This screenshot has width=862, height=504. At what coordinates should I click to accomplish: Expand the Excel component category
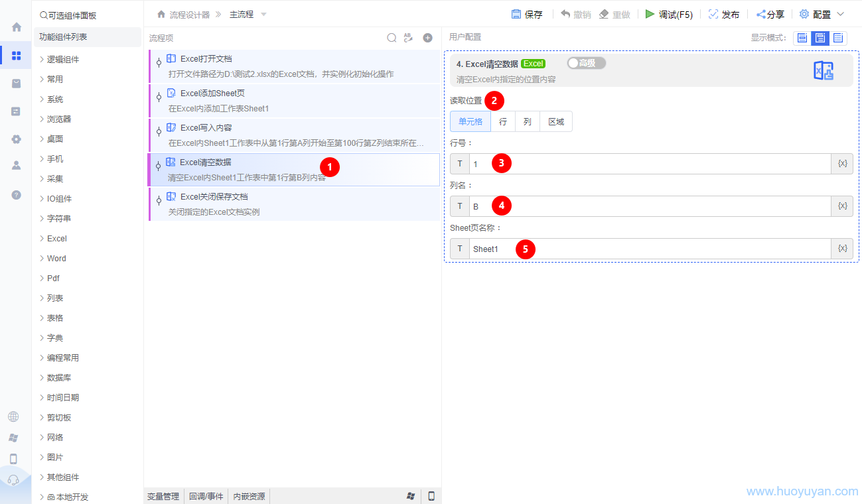pos(56,239)
